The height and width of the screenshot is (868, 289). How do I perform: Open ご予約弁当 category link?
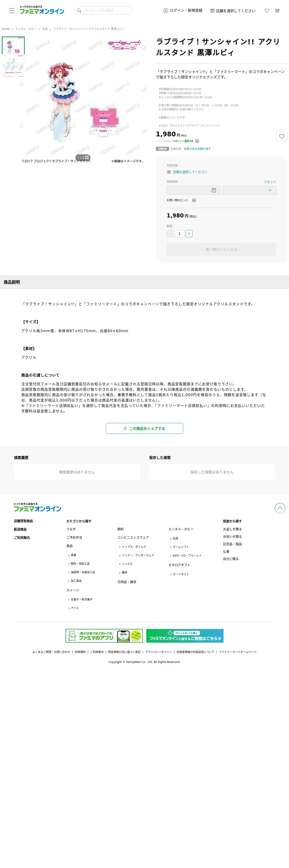point(74,537)
